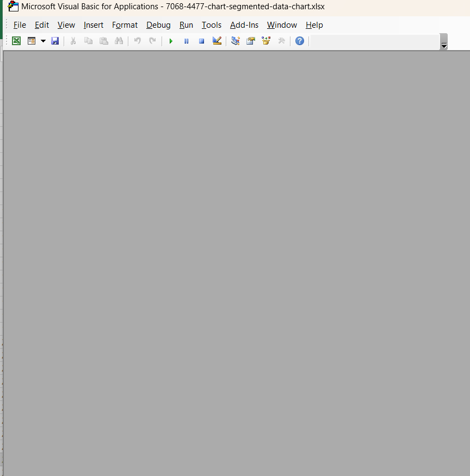
Task: Open the Tools menu
Action: coord(212,25)
